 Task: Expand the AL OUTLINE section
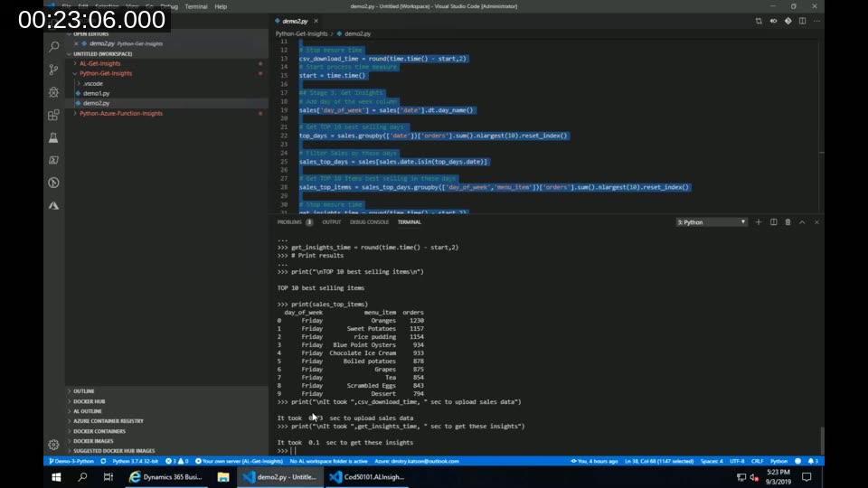[x=88, y=411]
